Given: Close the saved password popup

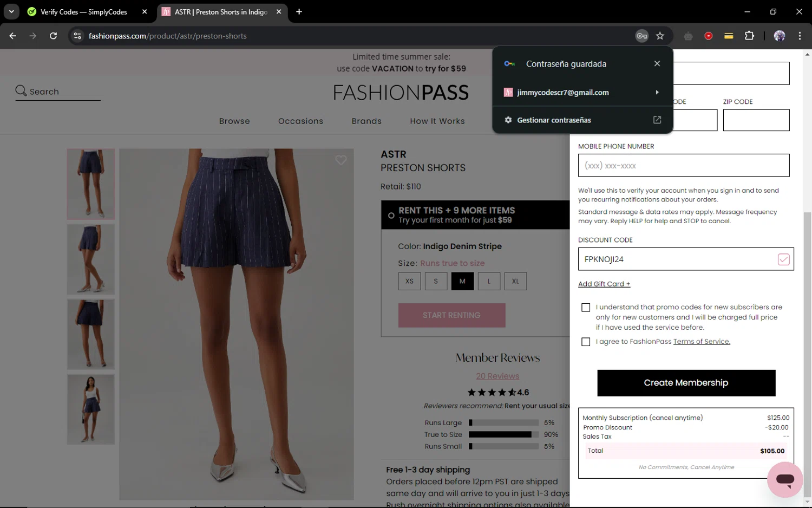Looking at the screenshot, I should (657, 63).
